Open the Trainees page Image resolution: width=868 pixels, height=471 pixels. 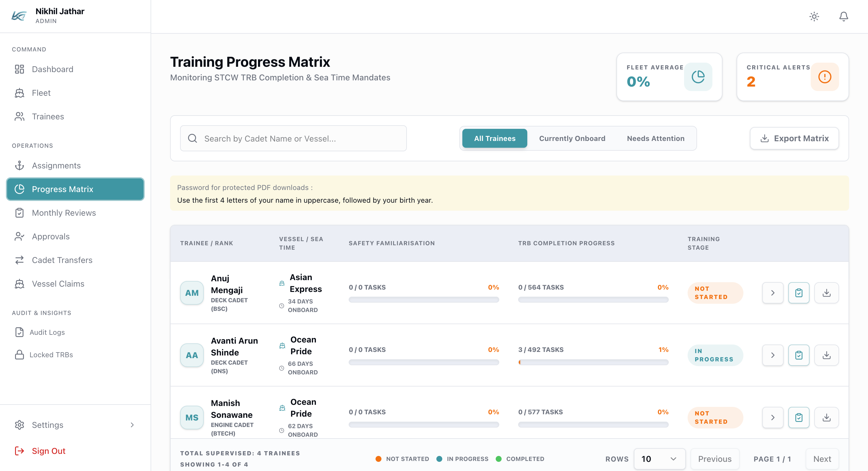[x=75, y=116]
